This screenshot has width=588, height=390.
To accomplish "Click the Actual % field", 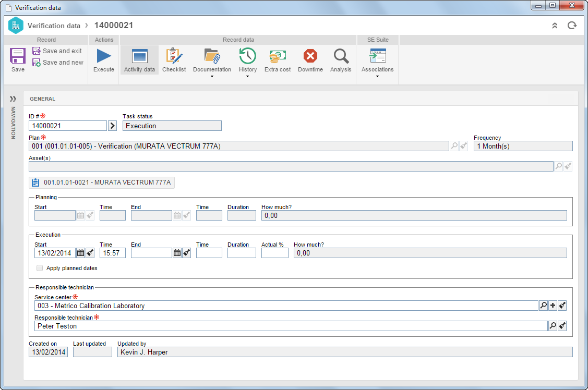I will click(x=275, y=253).
